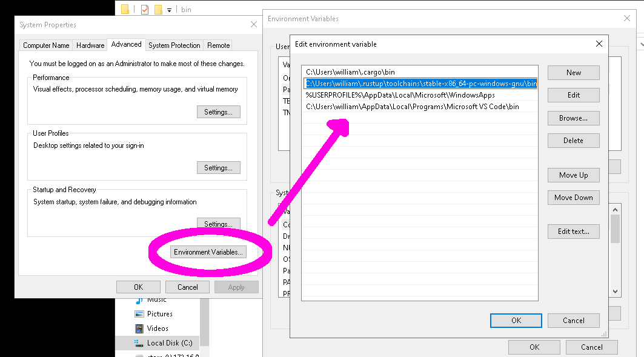Click the New Folder icon in Explorer toolbar
The image size is (644, 357).
point(158,10)
